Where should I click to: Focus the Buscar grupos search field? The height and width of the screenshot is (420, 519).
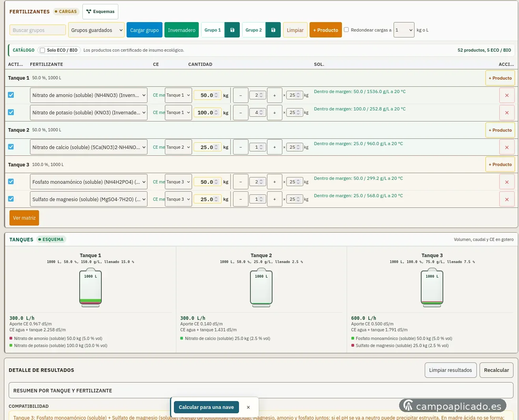(37, 30)
